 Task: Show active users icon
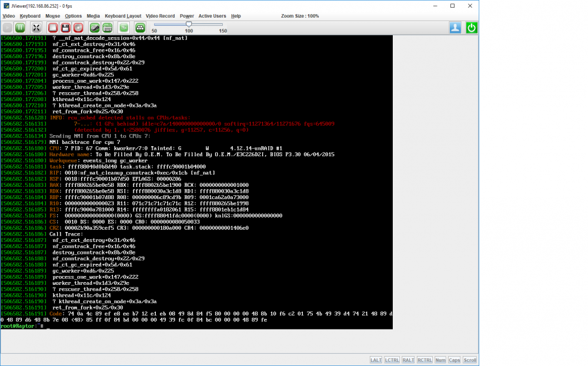(x=455, y=28)
